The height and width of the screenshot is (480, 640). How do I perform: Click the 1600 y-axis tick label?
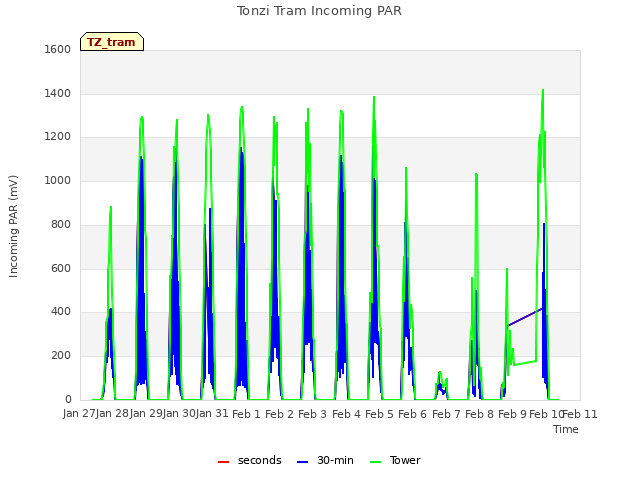(x=58, y=49)
